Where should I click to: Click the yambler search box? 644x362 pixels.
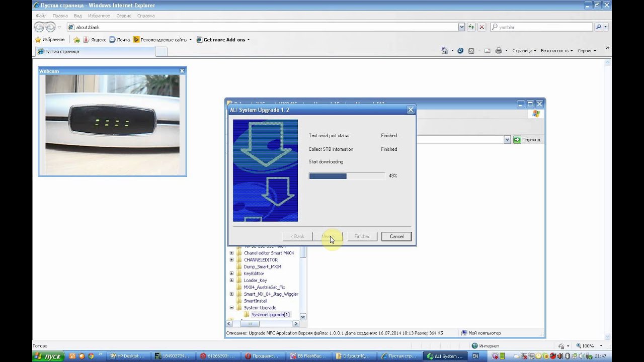[x=541, y=27]
